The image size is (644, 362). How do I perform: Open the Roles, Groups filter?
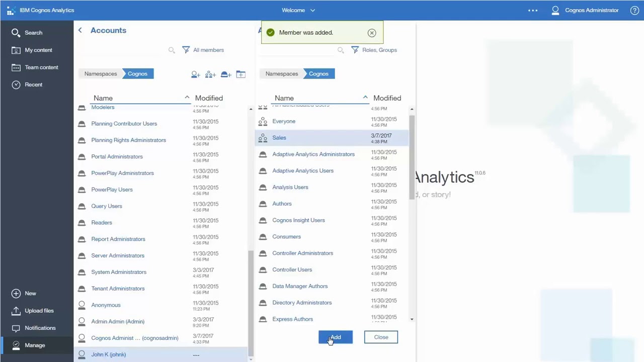point(374,50)
